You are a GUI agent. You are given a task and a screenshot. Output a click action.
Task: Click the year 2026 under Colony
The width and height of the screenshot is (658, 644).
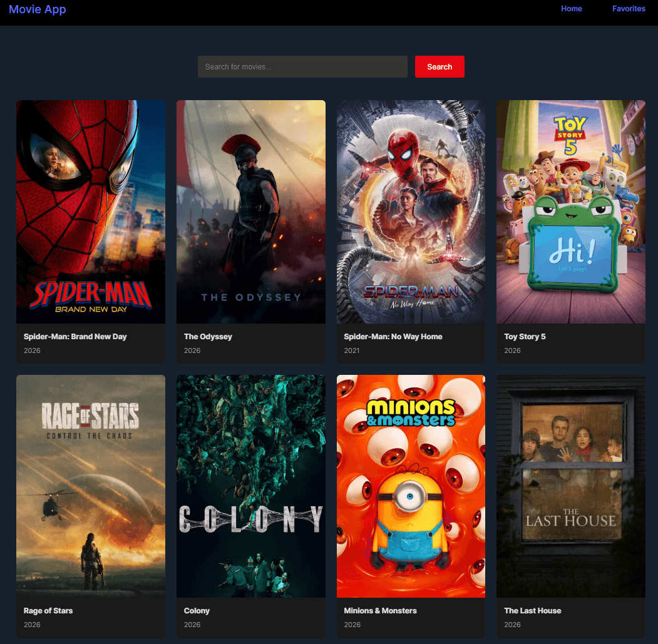point(192,625)
